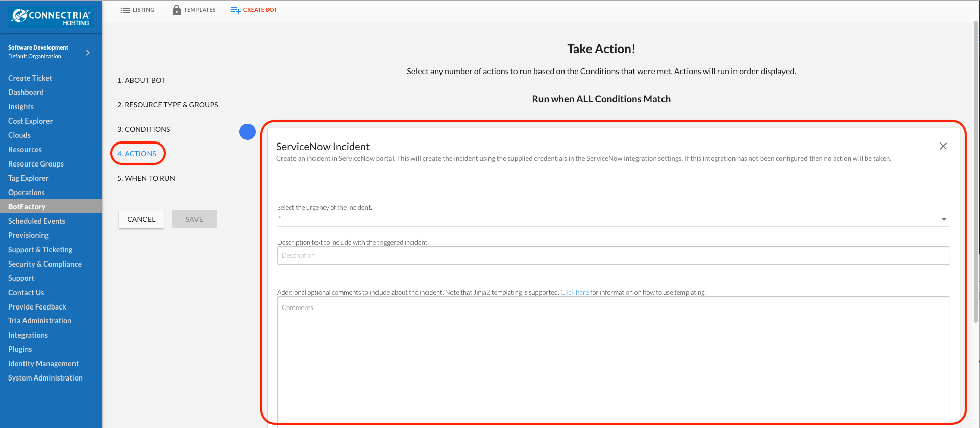Open Resource Groups in the sidebar
Viewport: 980px width, 428px height.
tap(36, 164)
